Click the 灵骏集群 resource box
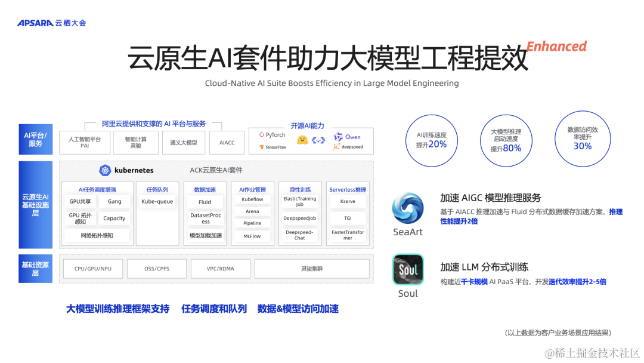This screenshot has width=644, height=363. (x=312, y=269)
